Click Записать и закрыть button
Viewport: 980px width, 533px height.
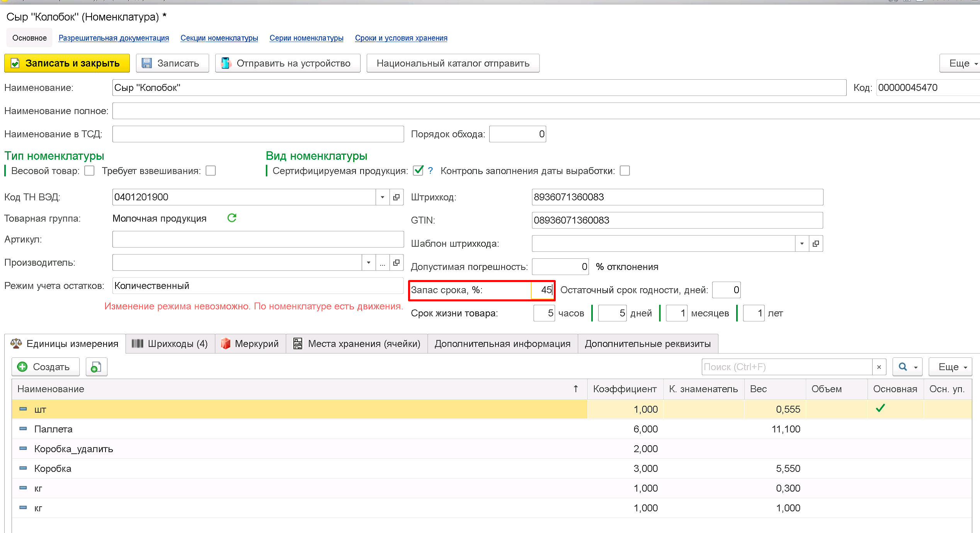click(67, 63)
